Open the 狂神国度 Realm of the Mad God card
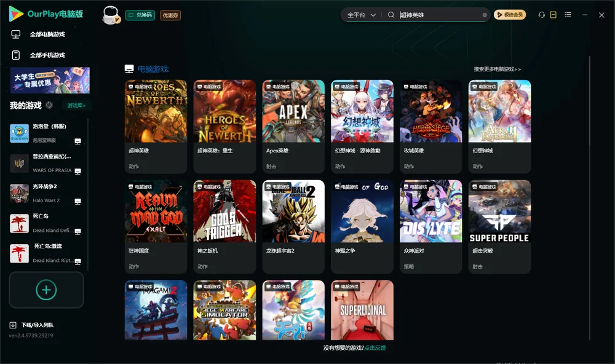 (x=156, y=227)
